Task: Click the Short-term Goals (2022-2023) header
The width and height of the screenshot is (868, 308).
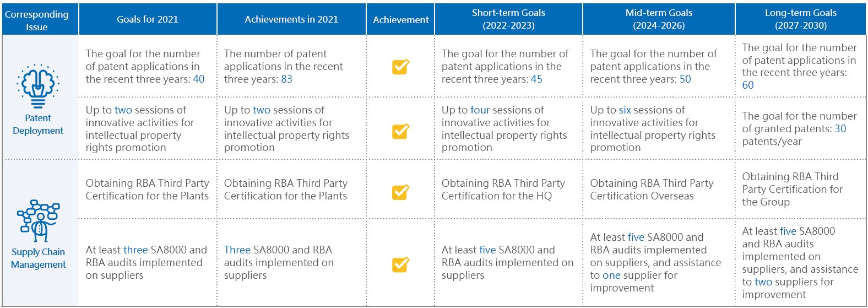Action: tap(508, 19)
